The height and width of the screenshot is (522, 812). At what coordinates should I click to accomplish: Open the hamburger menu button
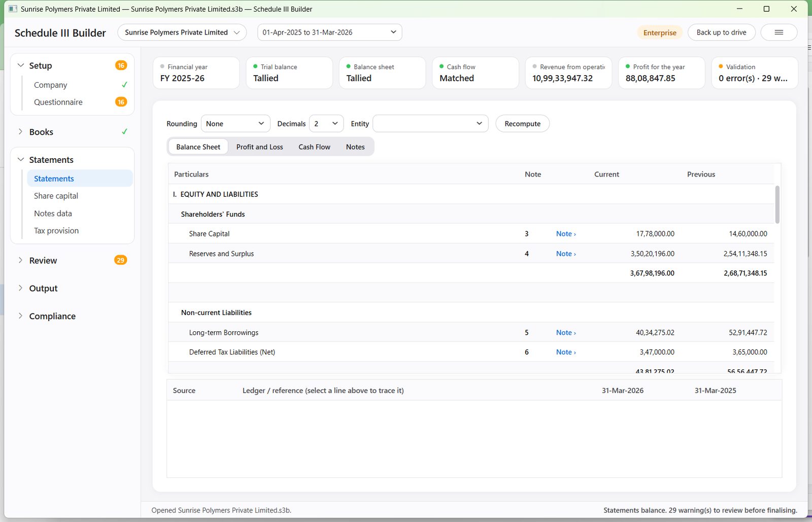click(x=779, y=32)
